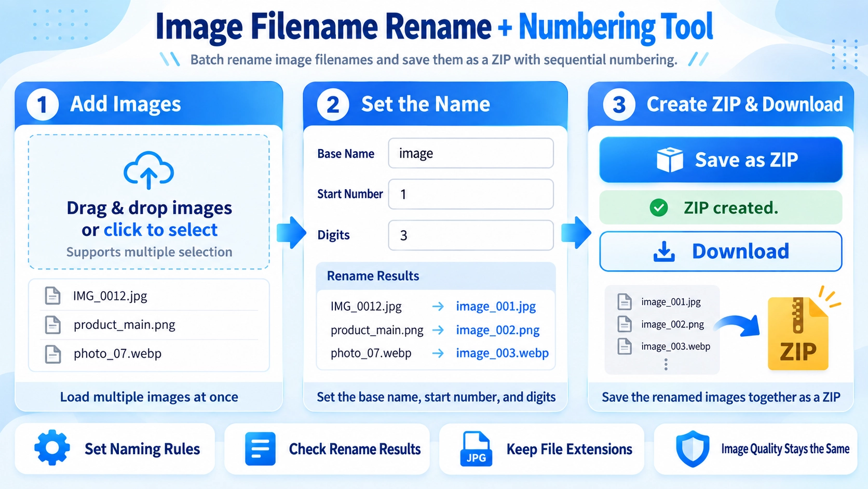Click the green checkmark beside ZIP created
This screenshot has width=868, height=489.
tap(659, 208)
